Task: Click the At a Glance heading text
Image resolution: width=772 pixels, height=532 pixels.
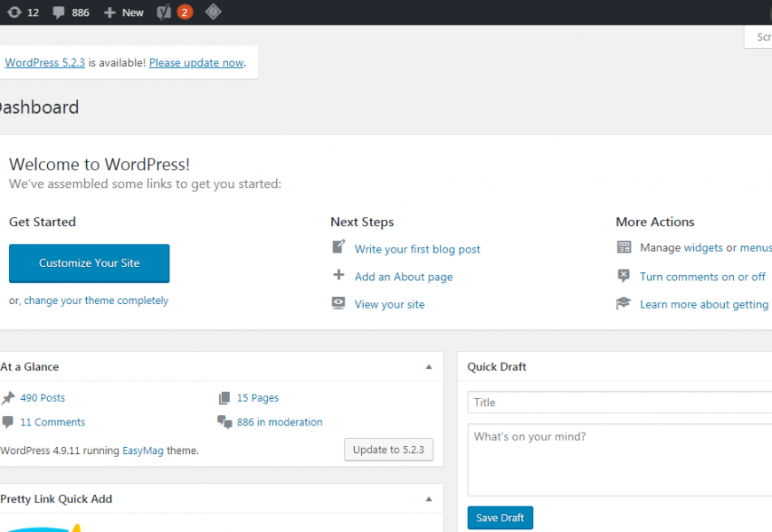Action: click(29, 367)
